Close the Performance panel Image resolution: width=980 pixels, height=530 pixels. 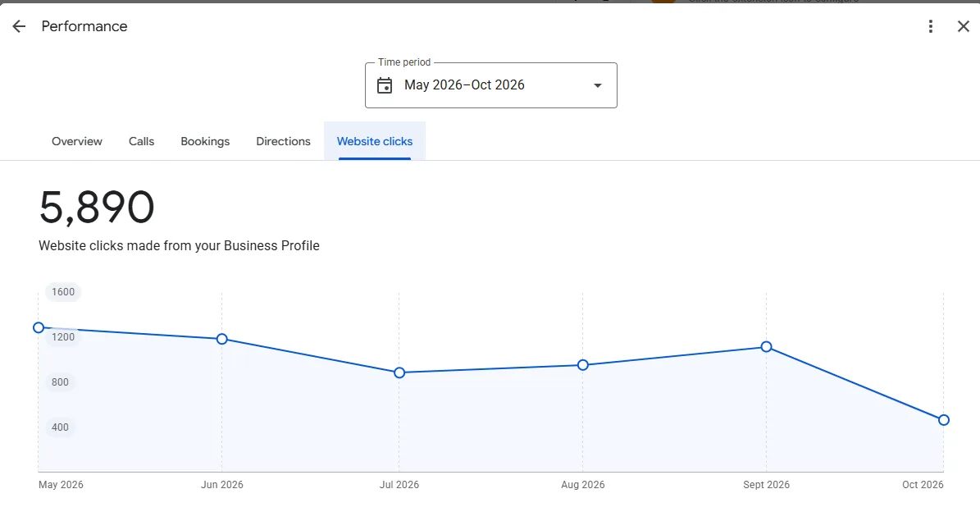(963, 26)
